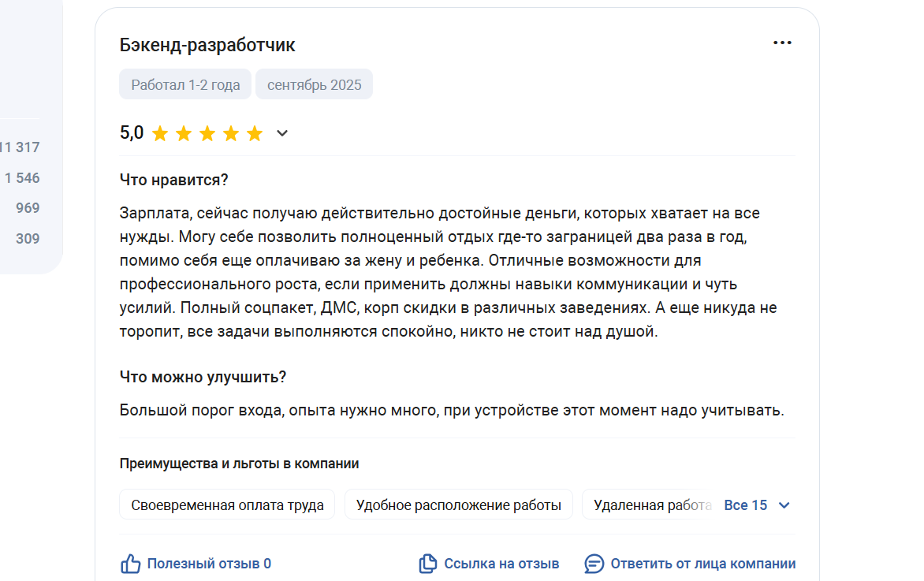Click the chevron next to Все 15

pyautogui.click(x=784, y=505)
